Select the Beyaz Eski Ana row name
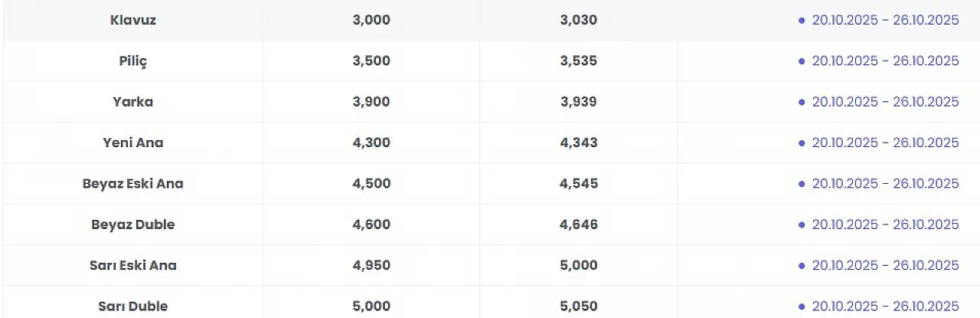 coord(133,184)
